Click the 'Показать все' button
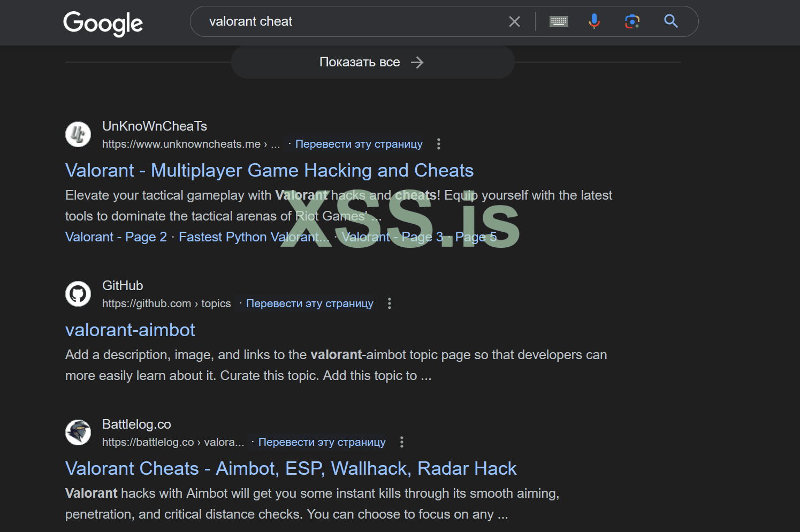The width and height of the screenshot is (800, 532). click(x=372, y=62)
